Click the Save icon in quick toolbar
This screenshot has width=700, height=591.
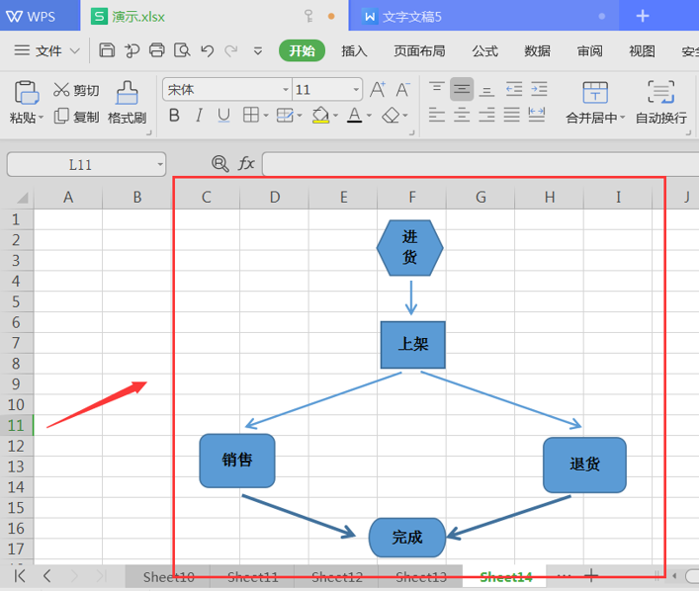[x=107, y=50]
